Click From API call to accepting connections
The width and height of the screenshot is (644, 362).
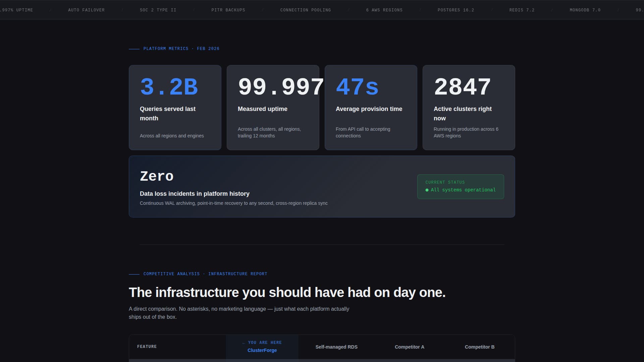pos(363,132)
